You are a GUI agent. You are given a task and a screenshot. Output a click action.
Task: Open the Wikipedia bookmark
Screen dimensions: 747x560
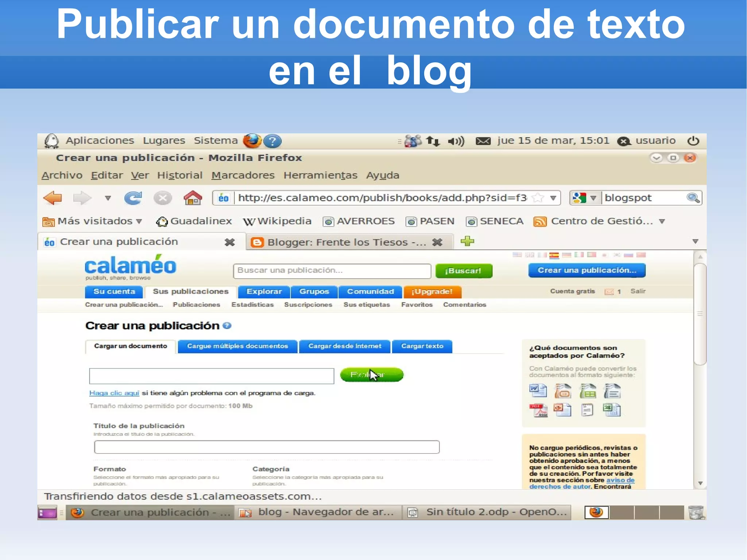coord(277,221)
